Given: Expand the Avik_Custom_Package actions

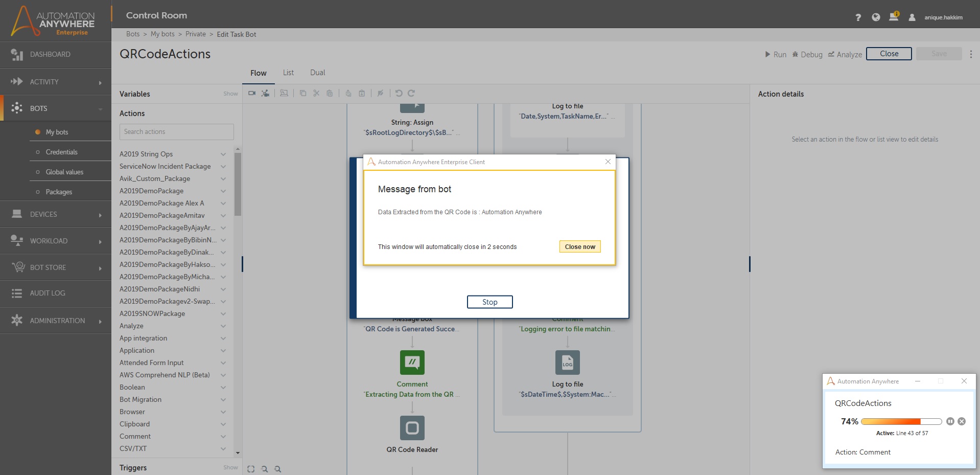Looking at the screenshot, I should (223, 178).
